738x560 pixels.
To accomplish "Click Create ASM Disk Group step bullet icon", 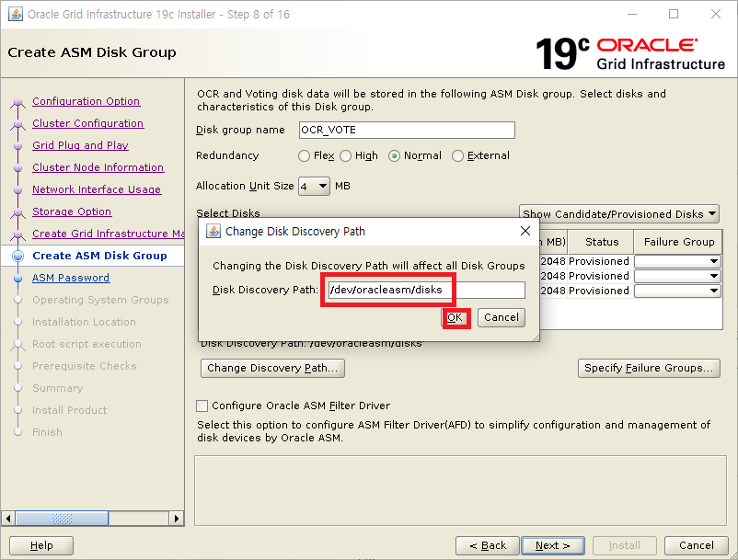I will click(17, 256).
